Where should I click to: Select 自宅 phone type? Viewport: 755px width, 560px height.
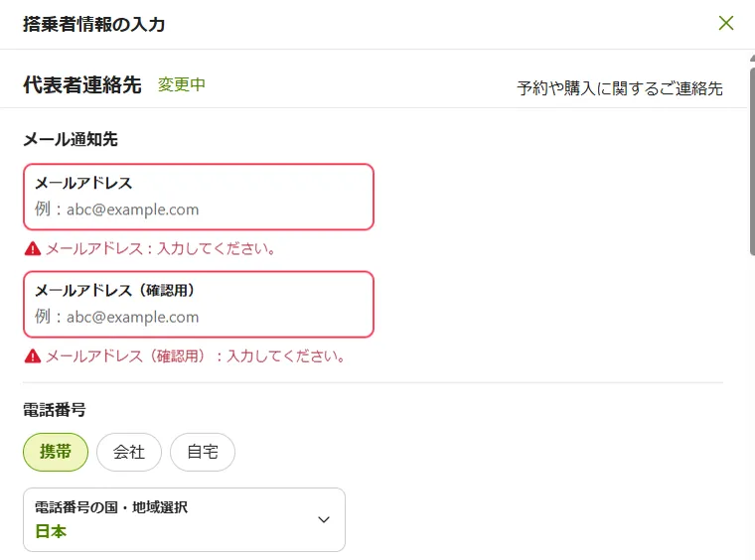tap(203, 452)
